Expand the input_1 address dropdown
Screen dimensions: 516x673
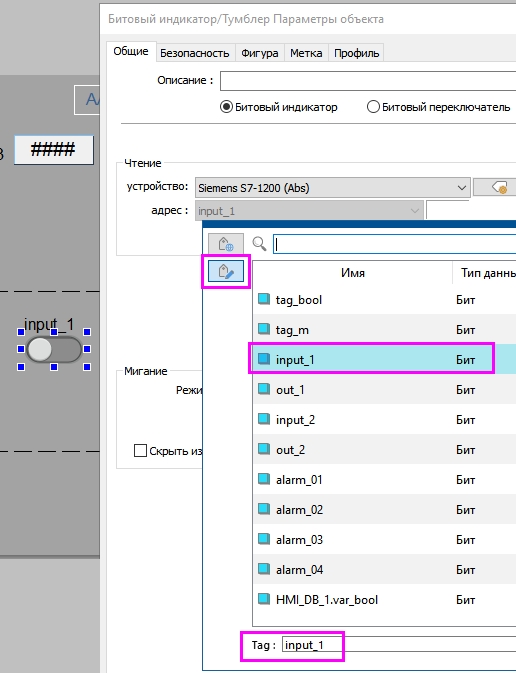(309, 211)
